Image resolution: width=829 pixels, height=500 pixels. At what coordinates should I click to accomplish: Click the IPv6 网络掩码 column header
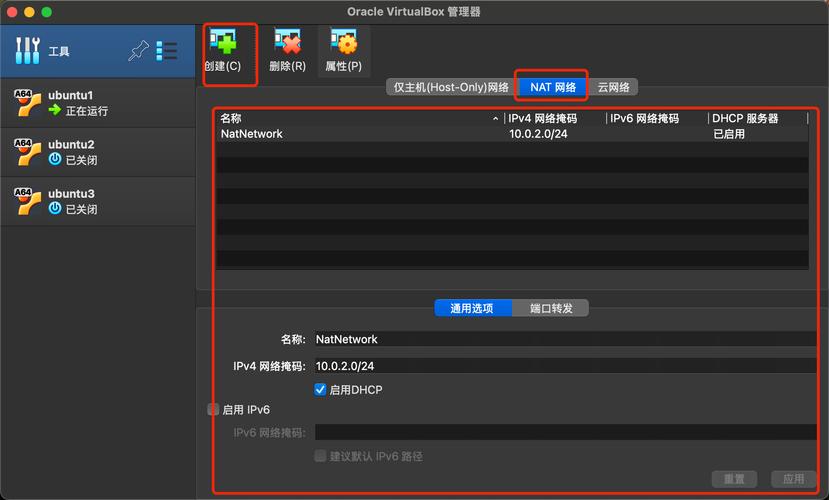(x=644, y=118)
